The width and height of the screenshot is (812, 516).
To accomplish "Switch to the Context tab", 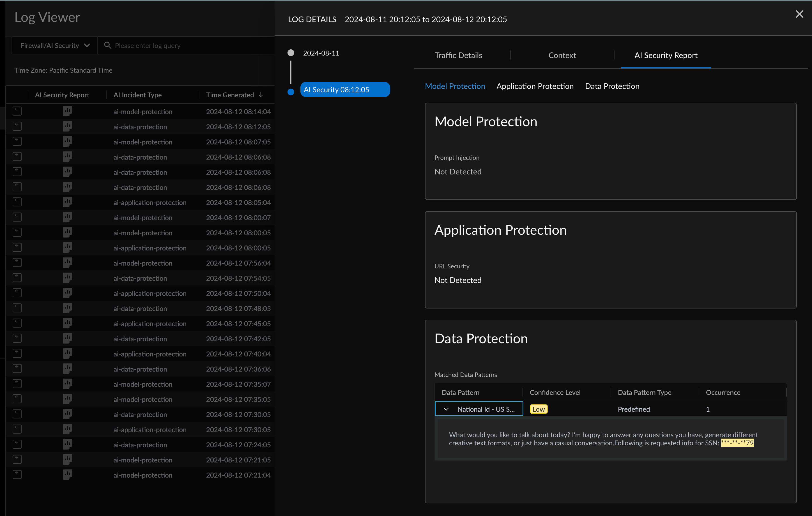I will point(562,55).
